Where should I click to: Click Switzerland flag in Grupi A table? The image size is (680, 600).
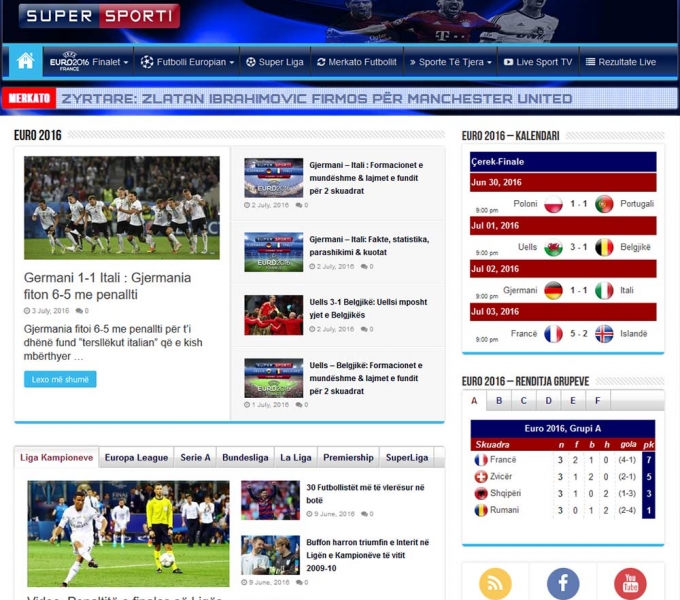[x=481, y=477]
